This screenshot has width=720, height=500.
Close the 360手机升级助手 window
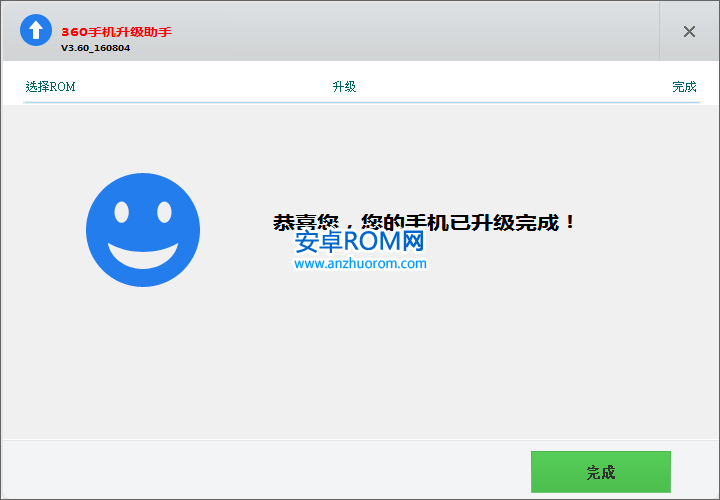[689, 32]
